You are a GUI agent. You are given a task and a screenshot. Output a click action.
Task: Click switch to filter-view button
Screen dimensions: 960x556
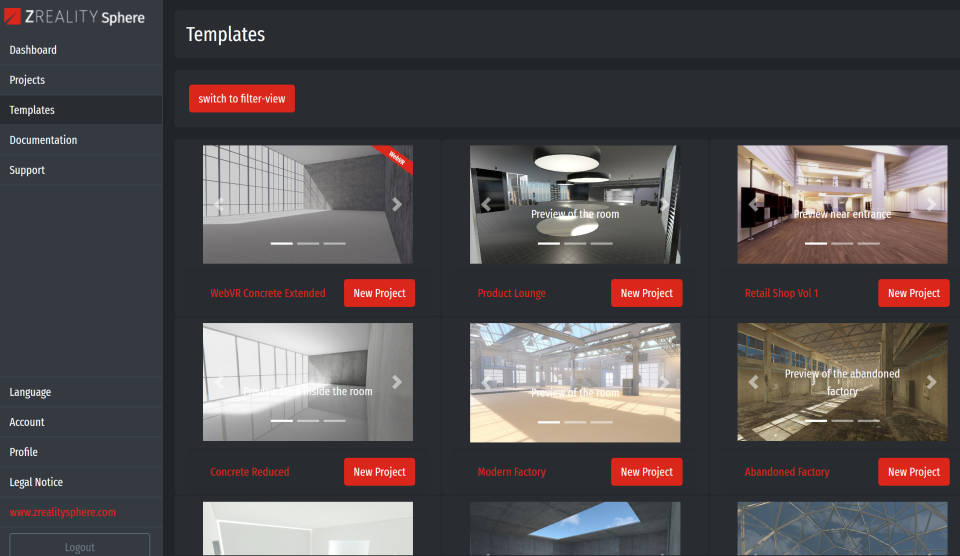click(x=242, y=99)
